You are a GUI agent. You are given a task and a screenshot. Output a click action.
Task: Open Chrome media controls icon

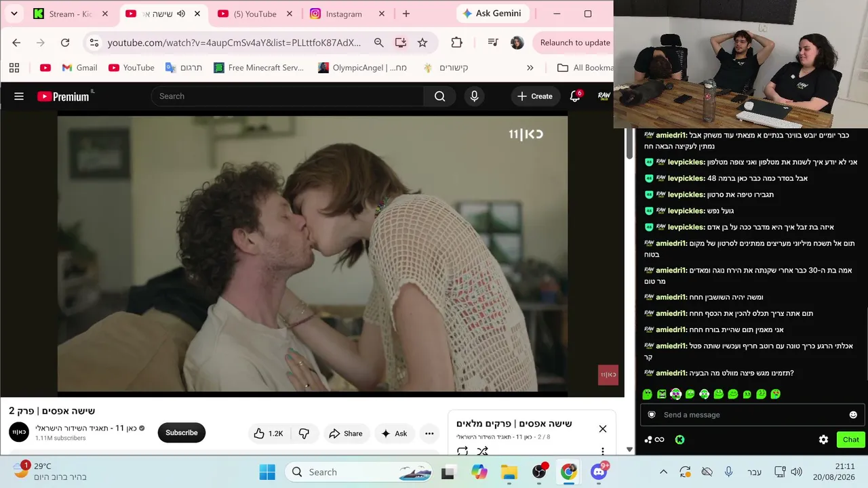pyautogui.click(x=493, y=43)
